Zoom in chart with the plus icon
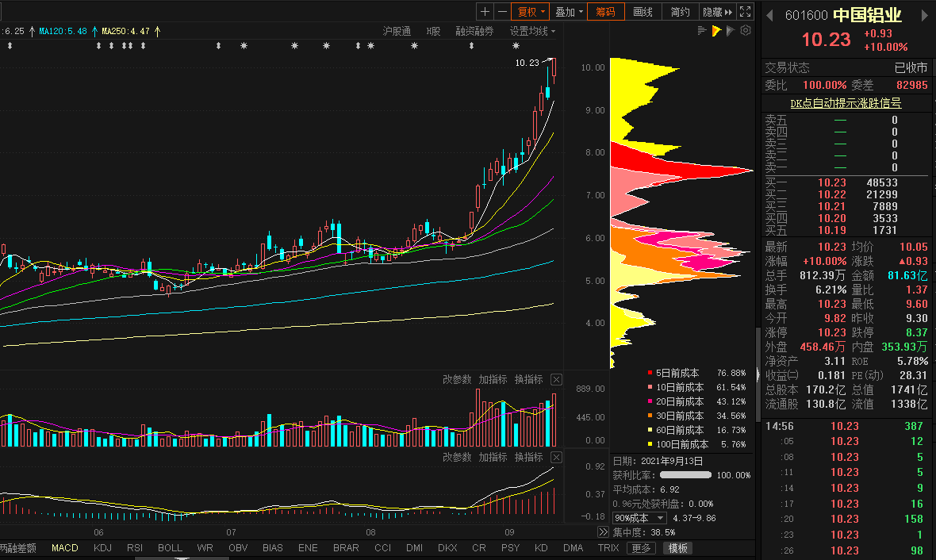The image size is (936, 560). coord(485,11)
